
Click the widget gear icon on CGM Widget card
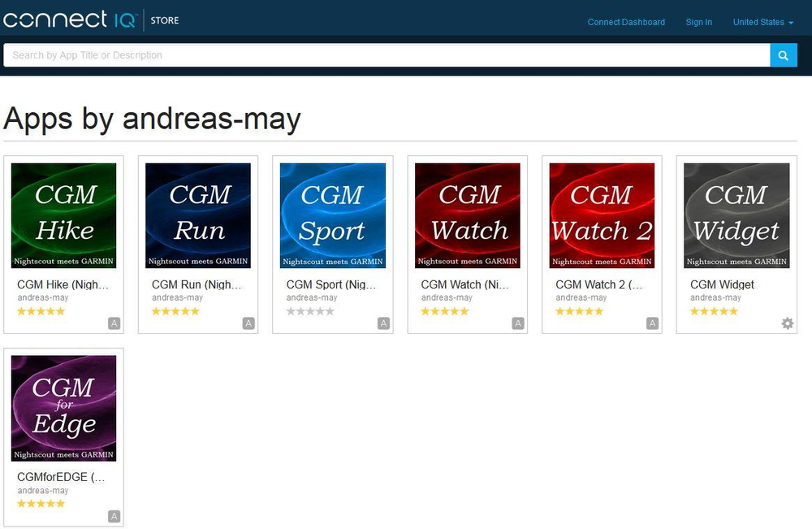[x=787, y=323]
